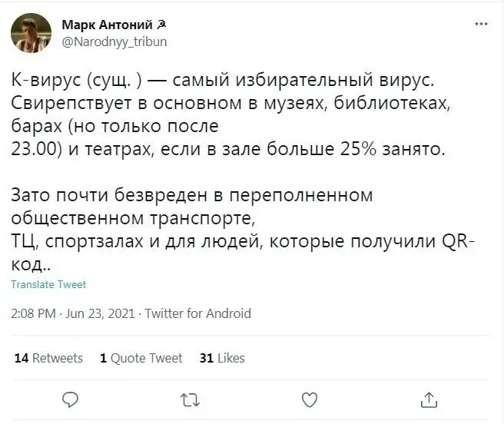Visit the @Narodnyy_tribun handle
504x424 pixels.
[113, 41]
